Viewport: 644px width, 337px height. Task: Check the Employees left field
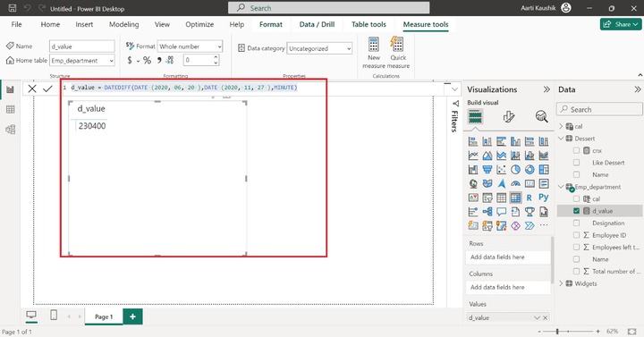click(x=576, y=247)
